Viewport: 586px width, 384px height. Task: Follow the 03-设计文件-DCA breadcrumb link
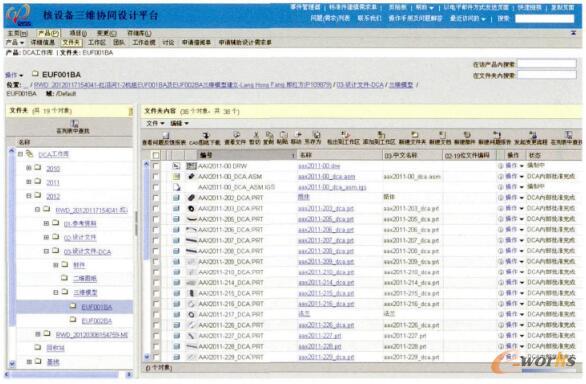tap(360, 85)
